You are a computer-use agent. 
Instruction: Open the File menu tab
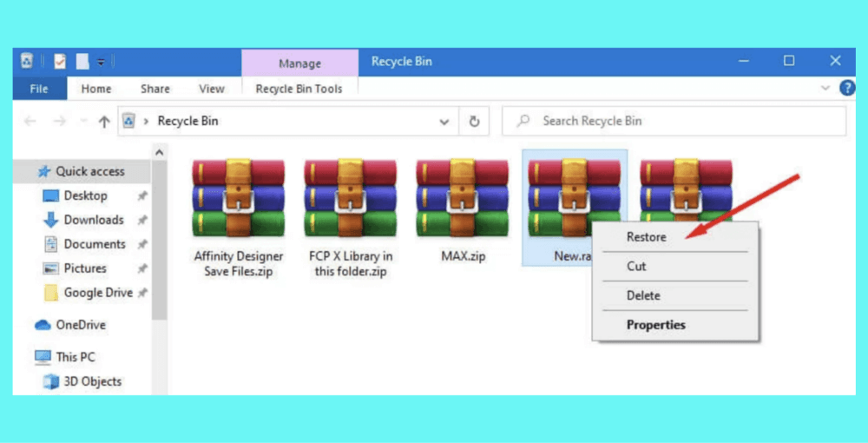39,89
